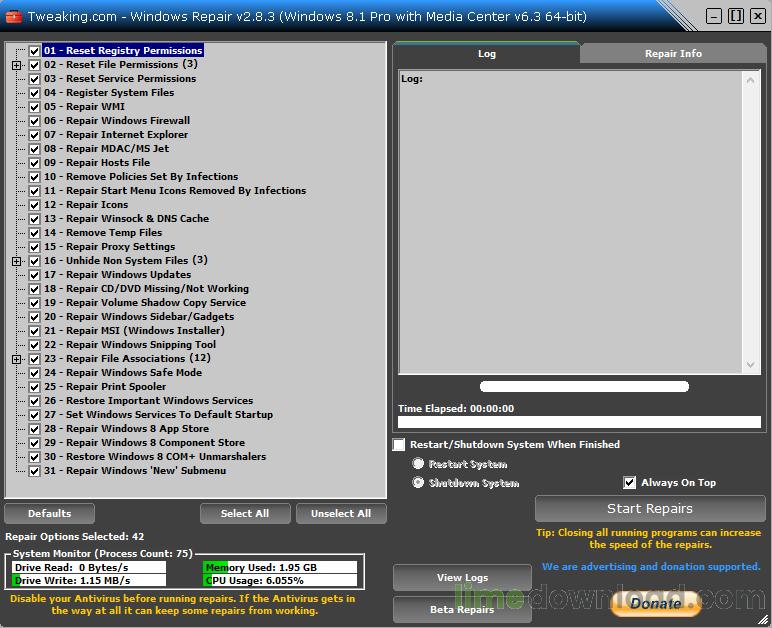Expand 23 - Repair File Associations node

coord(17,359)
